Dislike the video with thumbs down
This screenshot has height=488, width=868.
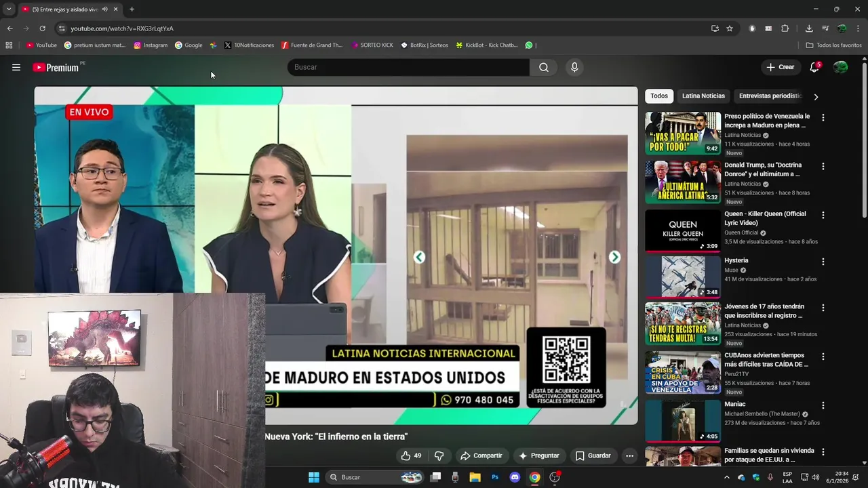tap(439, 455)
